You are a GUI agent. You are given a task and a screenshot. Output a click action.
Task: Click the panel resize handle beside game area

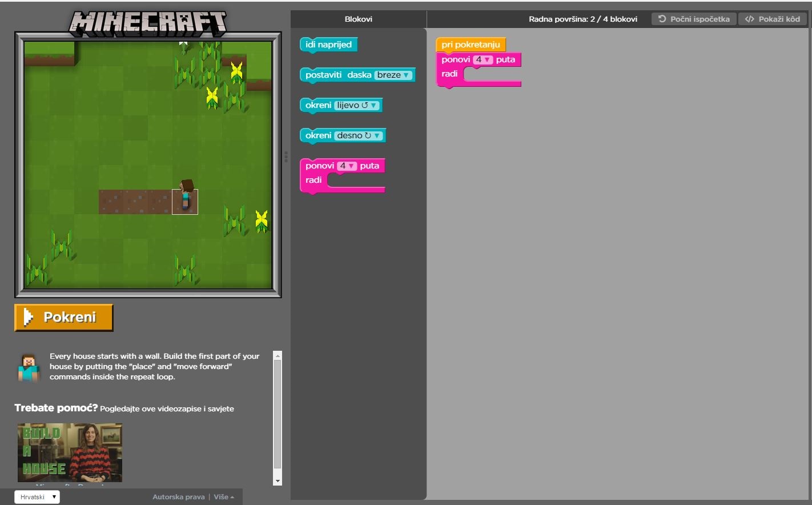click(x=286, y=157)
